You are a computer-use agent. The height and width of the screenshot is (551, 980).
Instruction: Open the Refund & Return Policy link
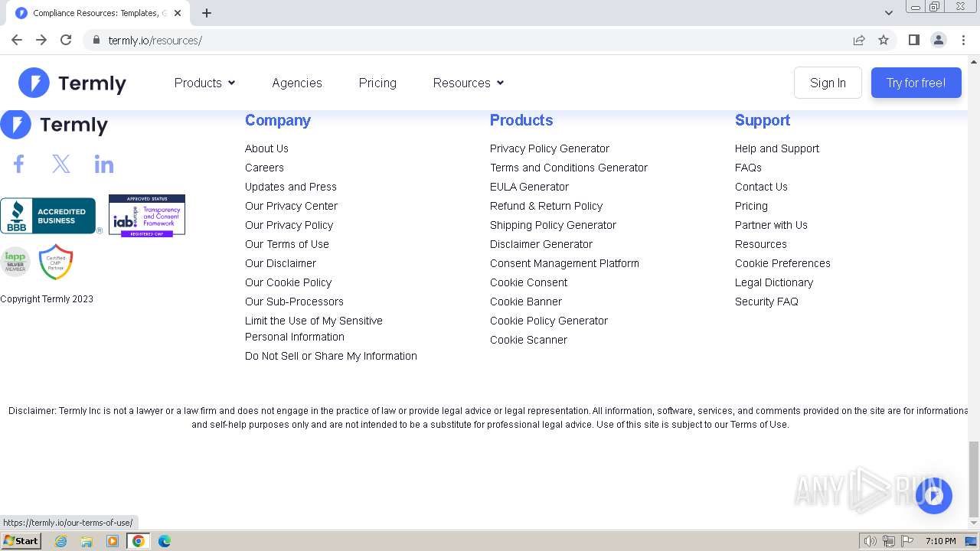click(x=547, y=206)
